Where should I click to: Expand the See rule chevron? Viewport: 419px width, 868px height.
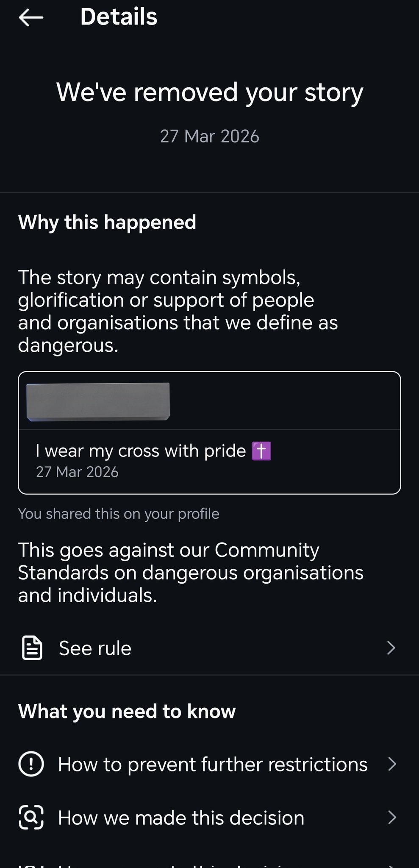point(391,648)
